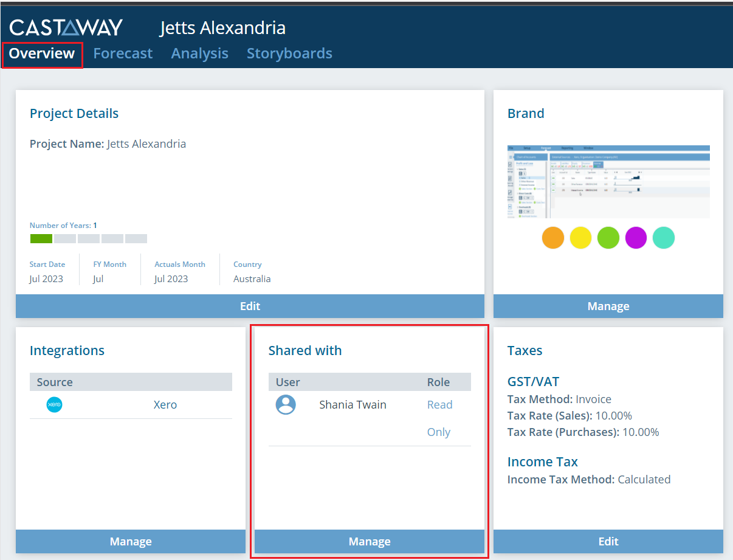Click Shania Twain's user avatar icon
The image size is (733, 560).
coord(286,404)
